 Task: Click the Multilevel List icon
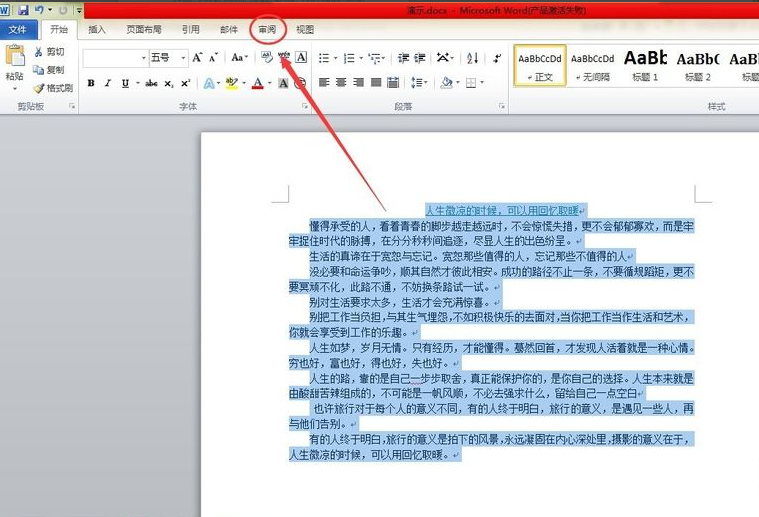click(374, 58)
